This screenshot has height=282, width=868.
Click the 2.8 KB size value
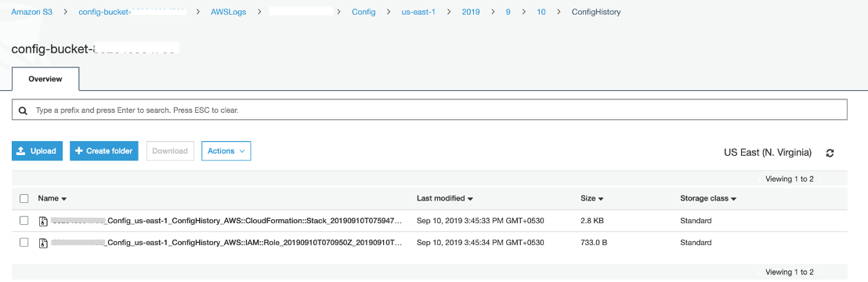click(591, 221)
